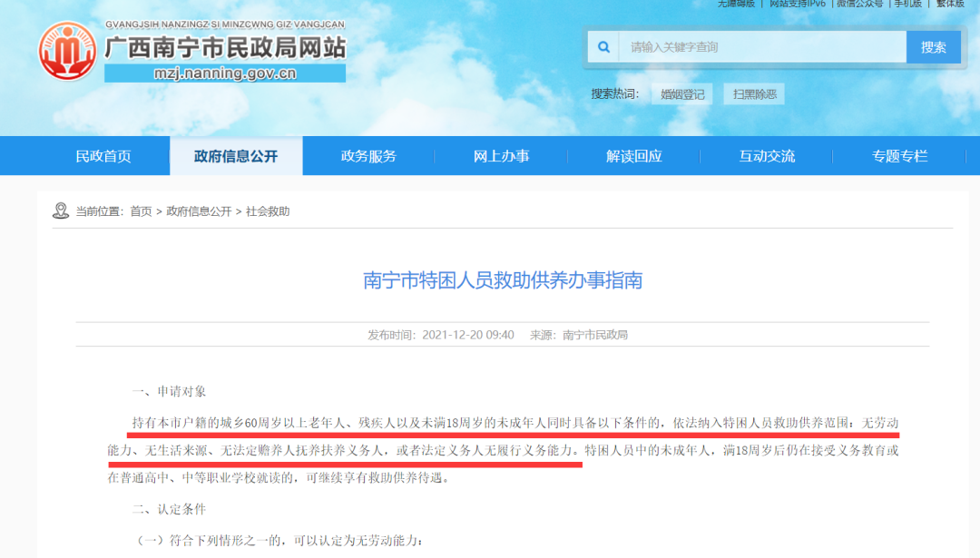This screenshot has height=558, width=980.
Task: Click source text 来源：南宁市民政局
Action: (579, 335)
